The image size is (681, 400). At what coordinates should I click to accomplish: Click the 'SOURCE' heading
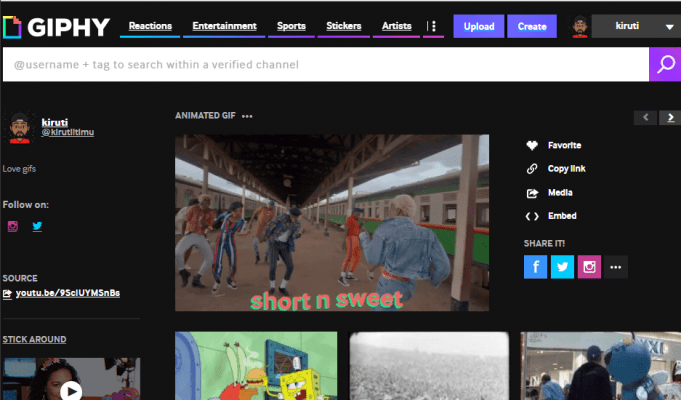[x=20, y=278]
